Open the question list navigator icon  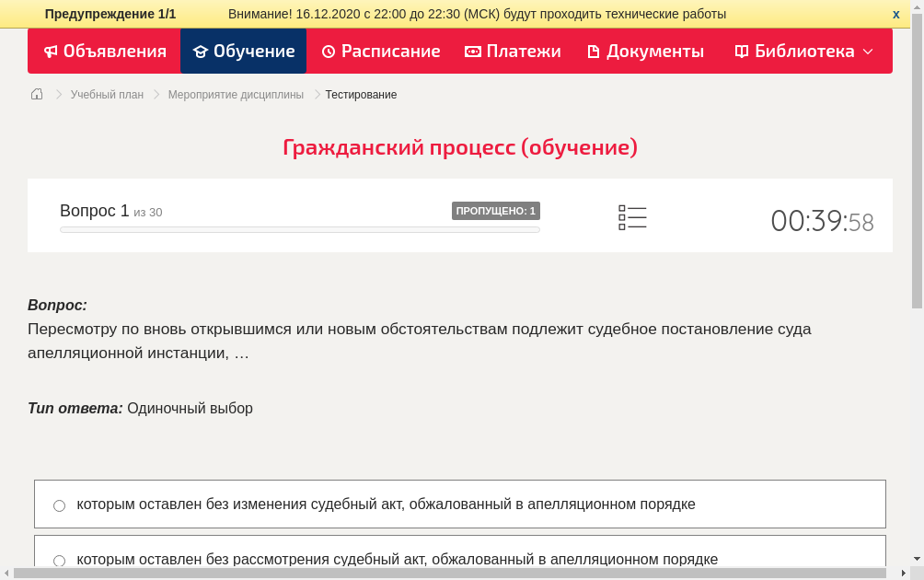click(x=632, y=217)
